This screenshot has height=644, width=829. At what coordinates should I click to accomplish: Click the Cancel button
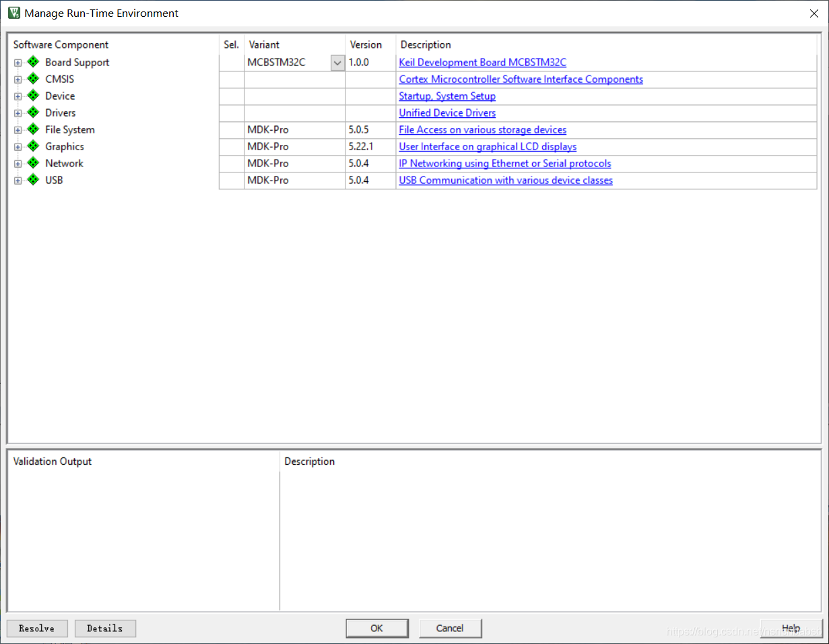point(450,629)
